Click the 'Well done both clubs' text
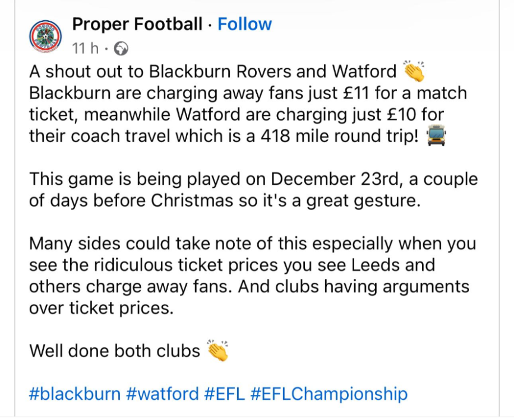This screenshot has height=420, width=514. (114, 351)
